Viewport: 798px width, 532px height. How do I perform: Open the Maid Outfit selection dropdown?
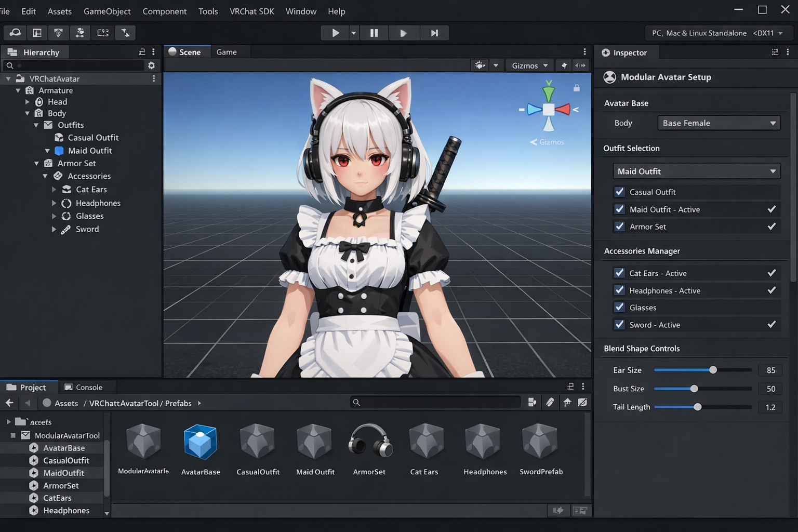pyautogui.click(x=696, y=171)
